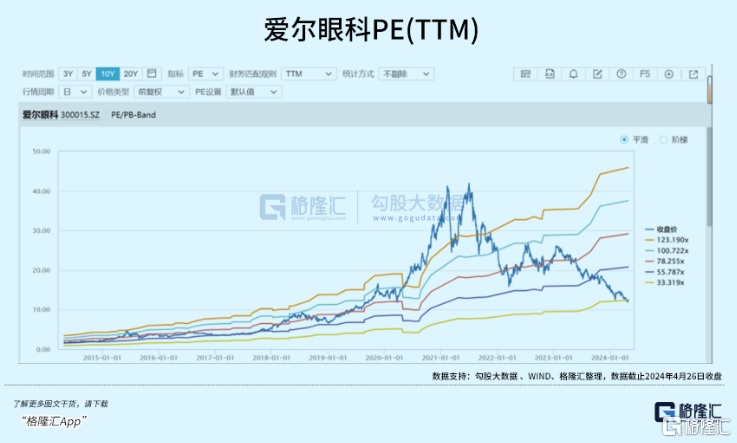
Task: Click the 爱尔眼科 300015.SZ stock name
Action: 61,115
